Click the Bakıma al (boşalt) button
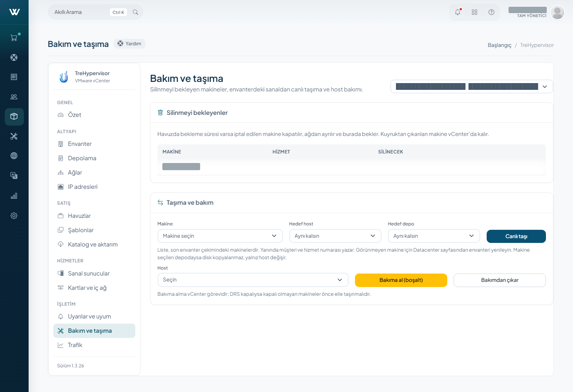This screenshot has width=573, height=392. (401, 280)
